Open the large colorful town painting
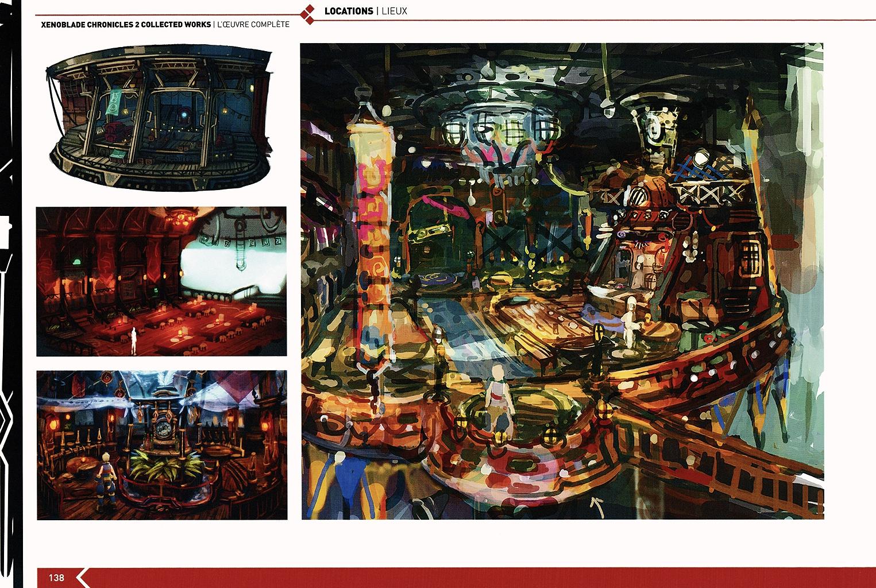This screenshot has width=876, height=588. (x=562, y=281)
